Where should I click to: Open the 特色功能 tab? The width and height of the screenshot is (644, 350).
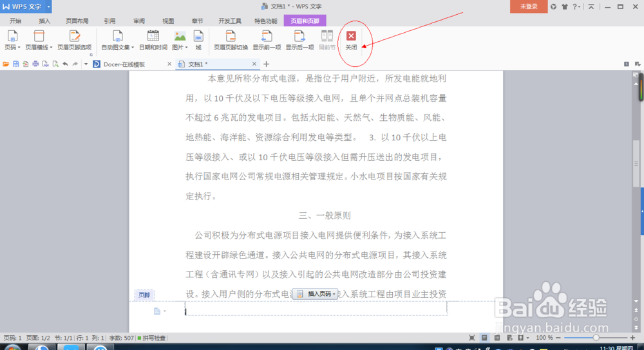coord(266,21)
